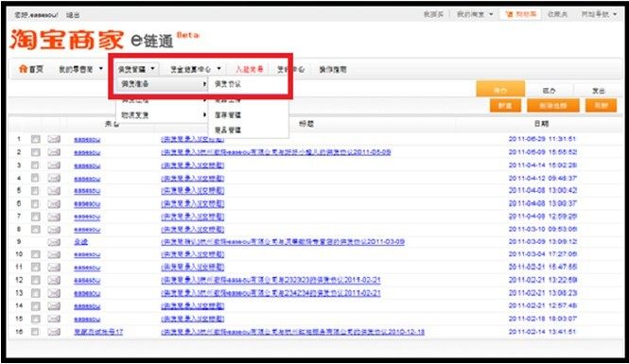Check the box in row 12
The height and width of the screenshot is (364, 629).
[x=35, y=280]
